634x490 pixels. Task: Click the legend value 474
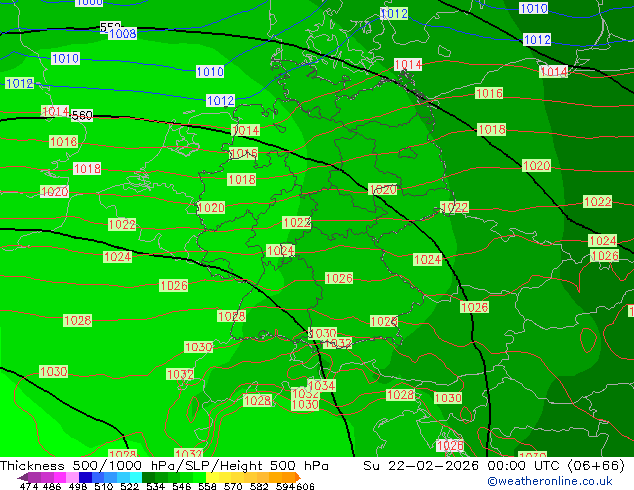coord(29,486)
